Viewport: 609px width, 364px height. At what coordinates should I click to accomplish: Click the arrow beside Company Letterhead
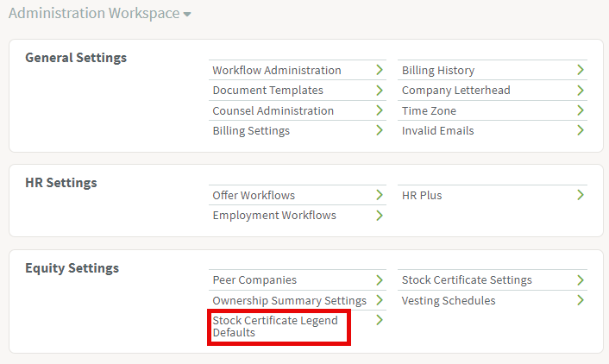[x=581, y=90]
